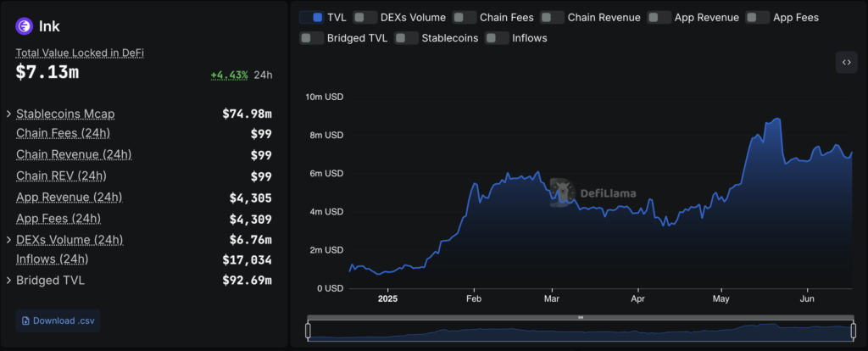This screenshot has width=868, height=351.
Task: Click the 2m USD axis label
Action: pyautogui.click(x=326, y=250)
